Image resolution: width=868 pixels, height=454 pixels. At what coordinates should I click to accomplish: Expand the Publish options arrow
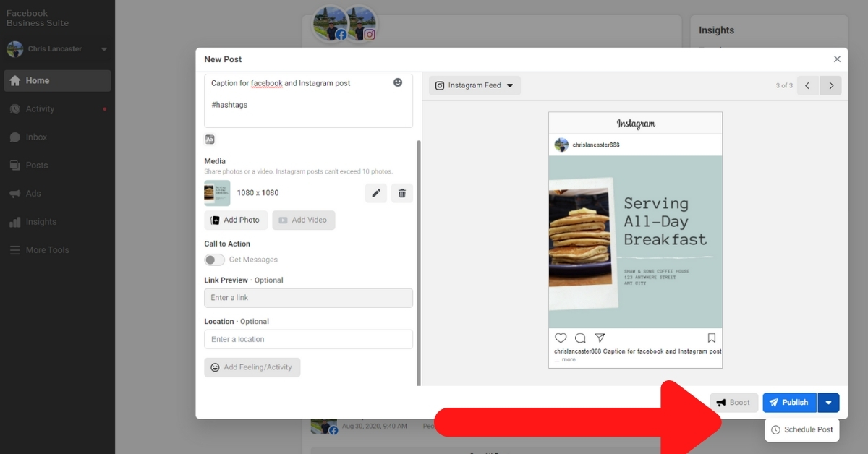tap(829, 403)
